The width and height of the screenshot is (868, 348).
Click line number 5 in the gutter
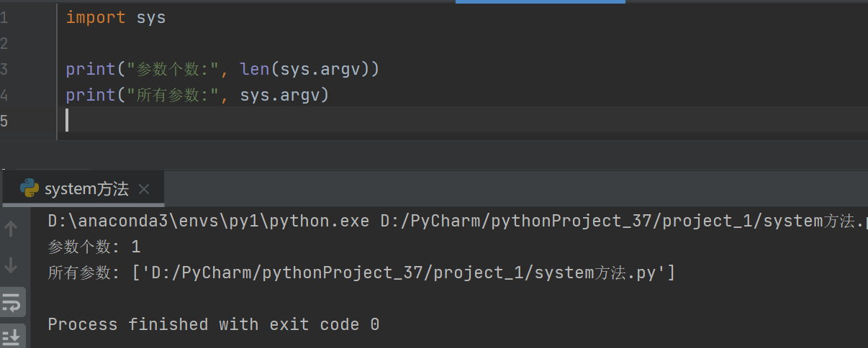pyautogui.click(x=4, y=121)
